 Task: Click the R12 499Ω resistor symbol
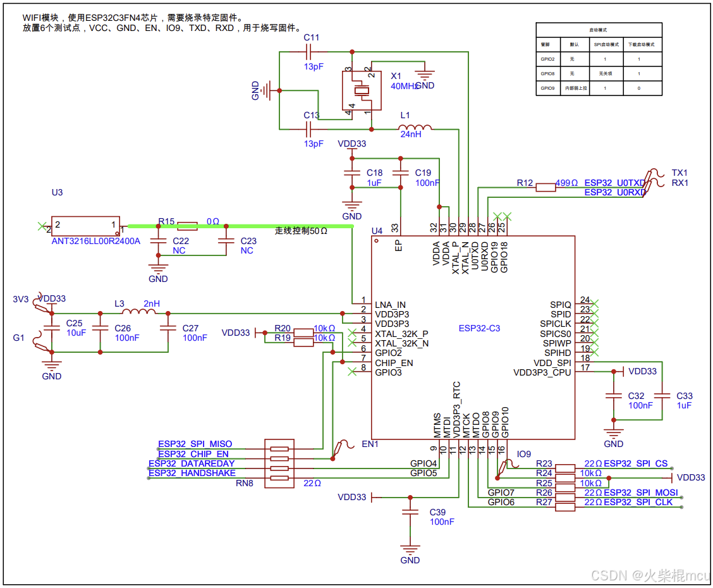pyautogui.click(x=545, y=187)
